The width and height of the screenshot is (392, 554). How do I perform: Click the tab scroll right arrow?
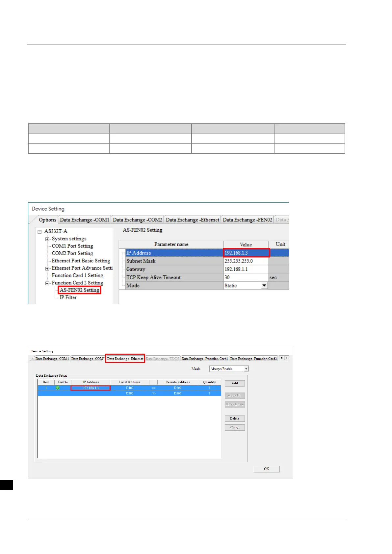tap(286, 358)
